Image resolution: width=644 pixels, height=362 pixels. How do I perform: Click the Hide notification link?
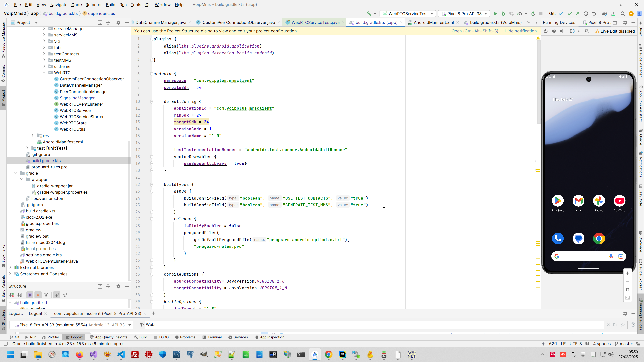tap(520, 31)
